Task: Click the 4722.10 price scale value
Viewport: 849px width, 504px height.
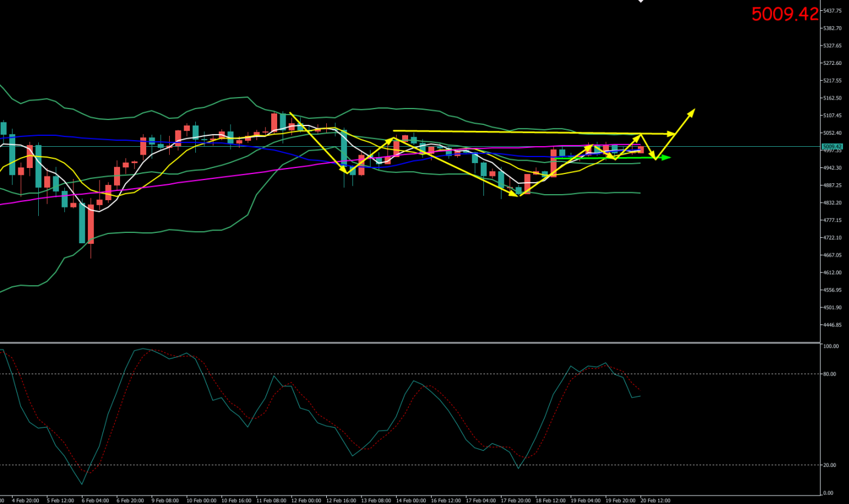Action: pos(831,238)
